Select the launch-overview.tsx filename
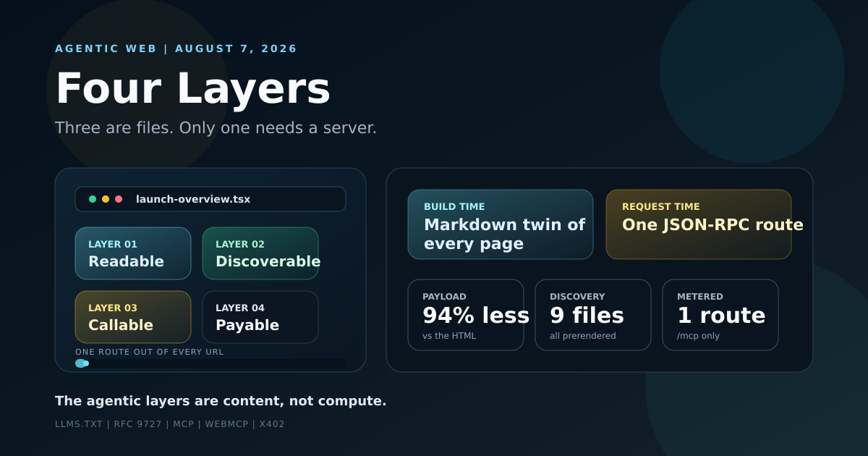Screen dimensions: 868x456 tap(193, 199)
